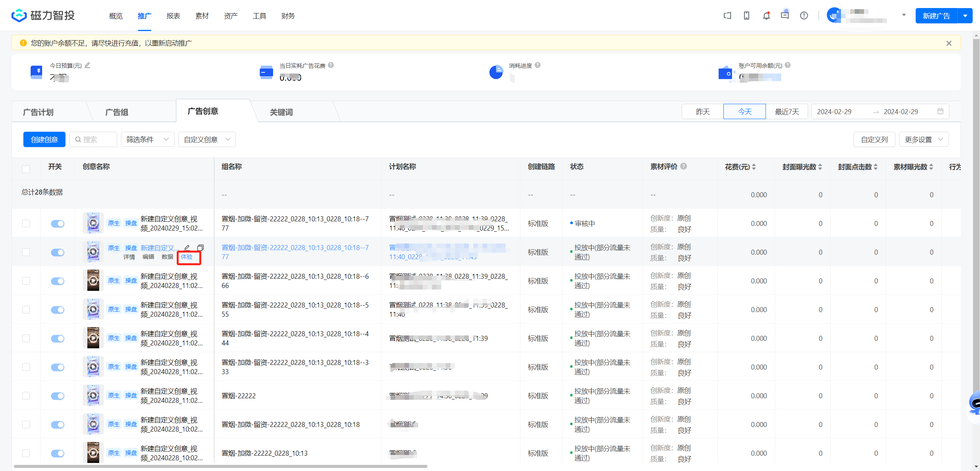980x471 pixels.
Task: Open the notification bell icon
Action: [x=766, y=16]
